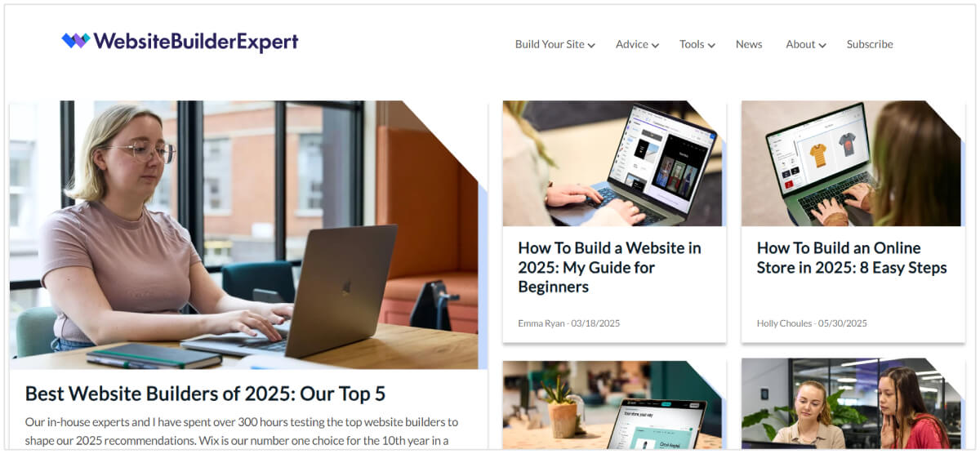The width and height of the screenshot is (980, 454).
Task: Click the two women at computer thumbnail
Action: pyautogui.click(x=853, y=404)
